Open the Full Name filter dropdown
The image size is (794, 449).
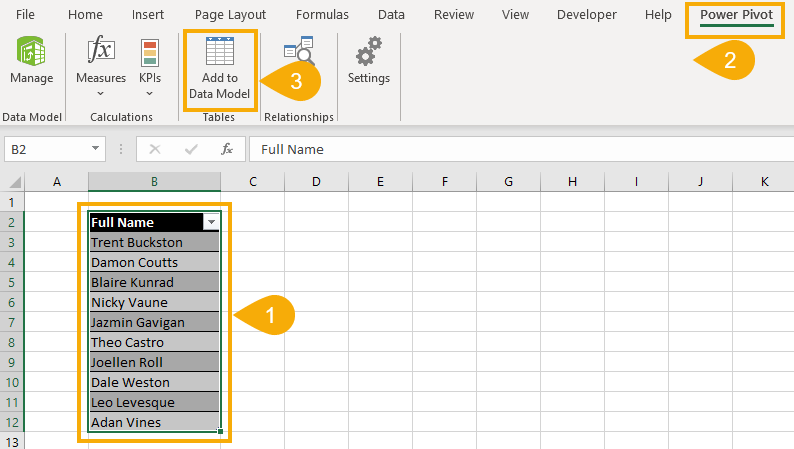pyautogui.click(x=211, y=222)
